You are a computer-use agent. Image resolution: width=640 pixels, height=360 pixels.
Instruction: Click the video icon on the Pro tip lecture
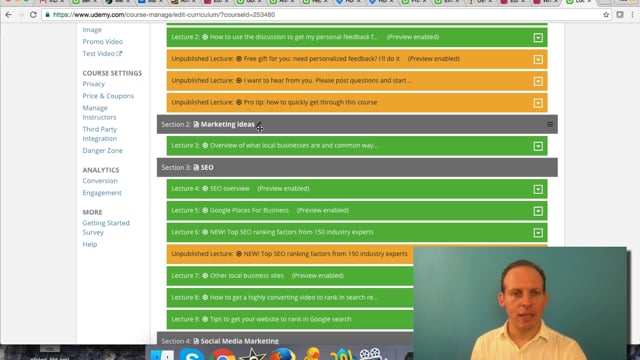(239, 102)
